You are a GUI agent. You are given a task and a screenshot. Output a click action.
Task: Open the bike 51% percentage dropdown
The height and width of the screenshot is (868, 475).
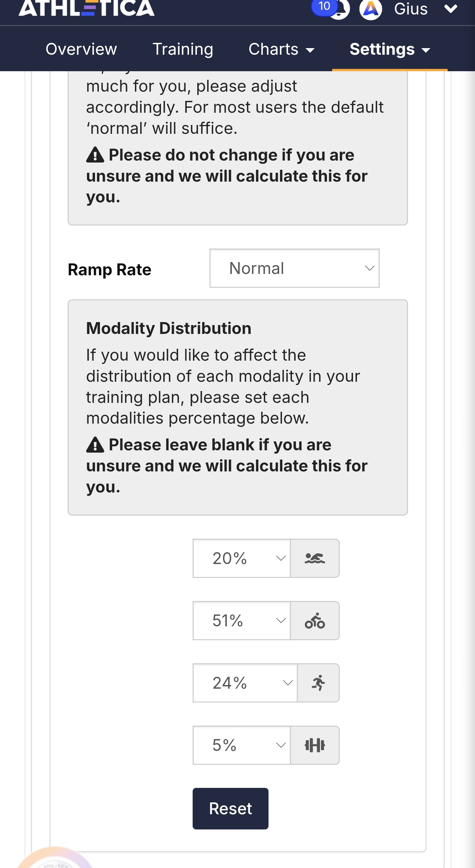[241, 620]
